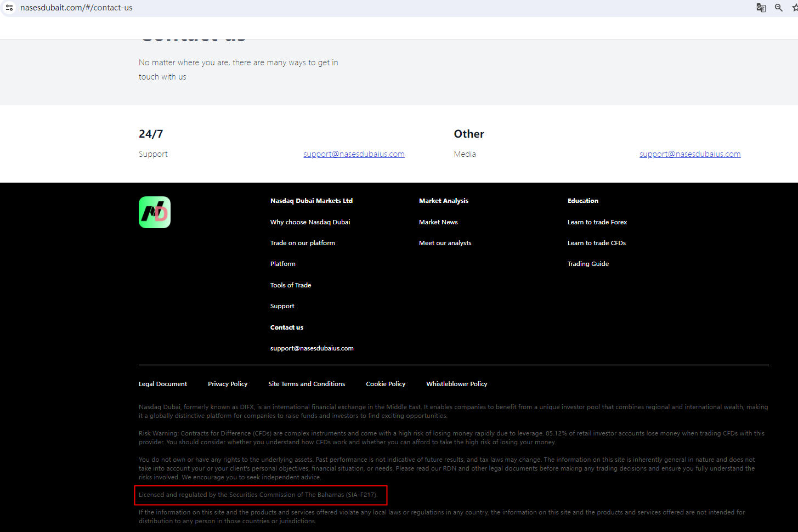The image size is (798, 532).
Task: Open the Platform footer link
Action: [283, 264]
